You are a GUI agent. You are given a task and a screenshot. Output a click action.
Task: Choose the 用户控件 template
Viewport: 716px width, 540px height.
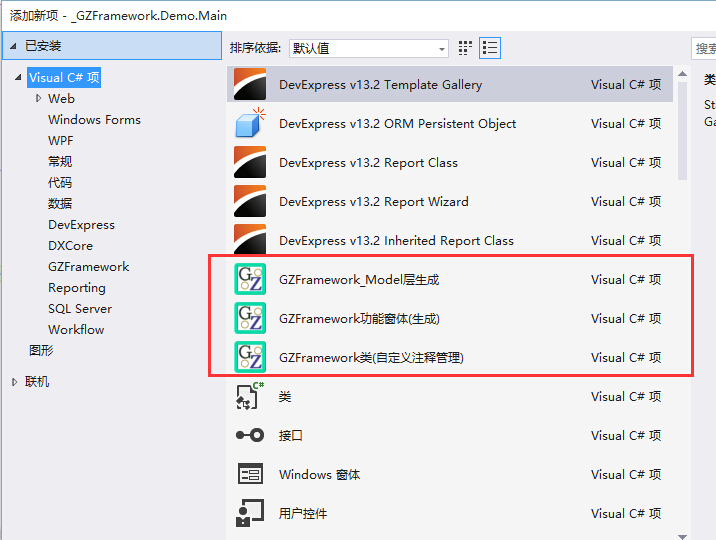450,514
